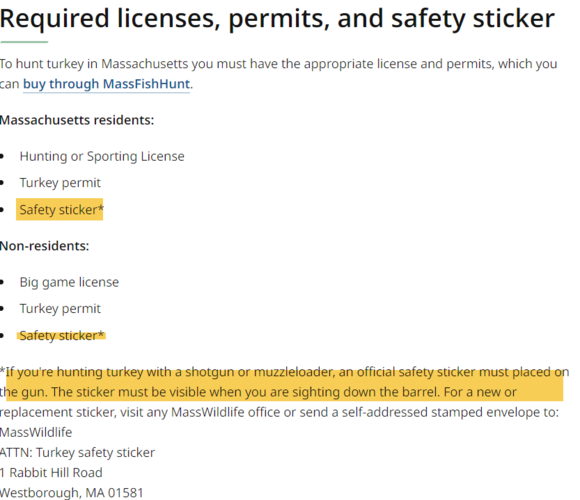Image resolution: width=580 pixels, height=500 pixels.
Task: Click the highlighted Safety sticker under Non-residents
Action: (x=61, y=335)
